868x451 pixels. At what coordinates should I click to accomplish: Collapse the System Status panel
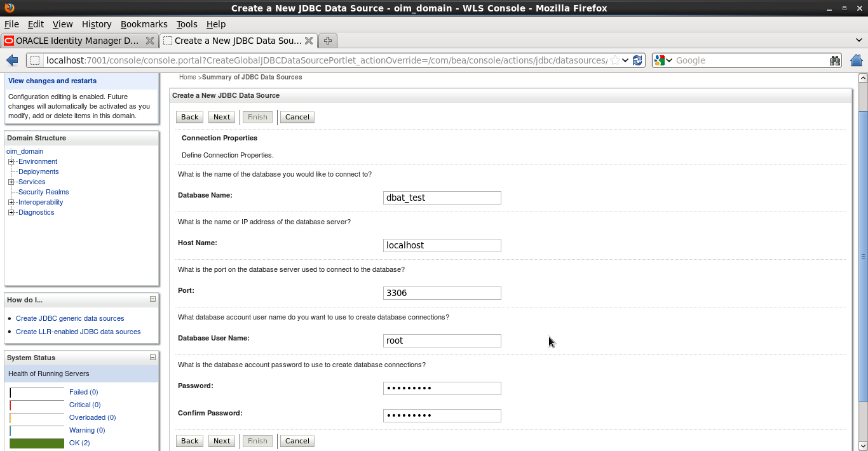click(153, 358)
